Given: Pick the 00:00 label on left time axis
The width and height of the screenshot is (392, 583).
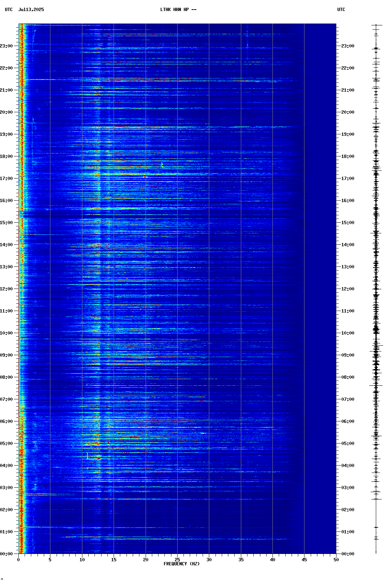Looking at the screenshot, I should tap(6, 554).
